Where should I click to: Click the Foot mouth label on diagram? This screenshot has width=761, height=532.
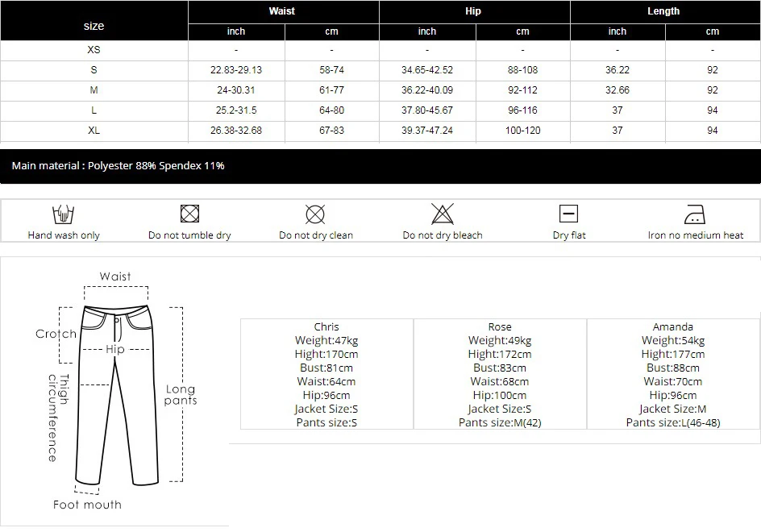[87, 505]
